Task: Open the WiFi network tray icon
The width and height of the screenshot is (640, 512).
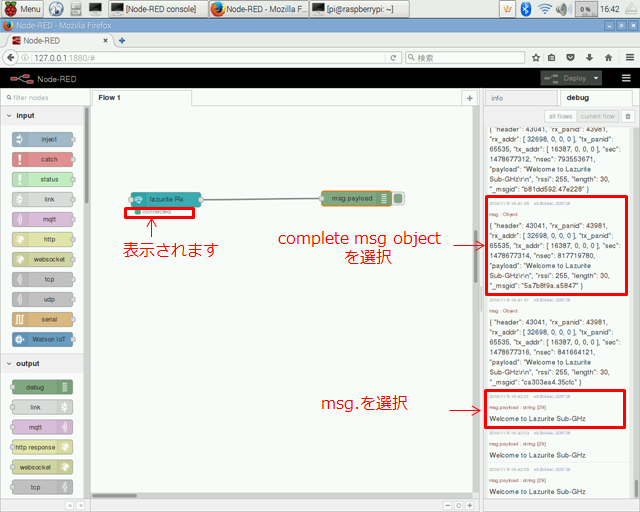Action: click(x=545, y=9)
